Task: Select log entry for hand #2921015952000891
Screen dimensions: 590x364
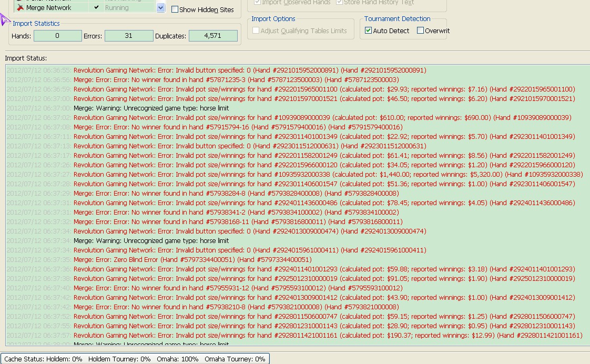Action: click(216, 70)
